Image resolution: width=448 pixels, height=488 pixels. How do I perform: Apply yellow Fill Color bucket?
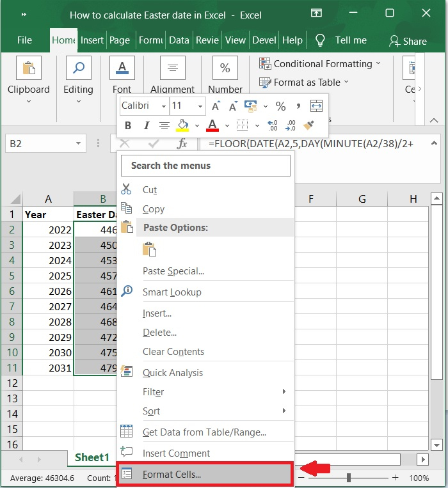pyautogui.click(x=182, y=125)
